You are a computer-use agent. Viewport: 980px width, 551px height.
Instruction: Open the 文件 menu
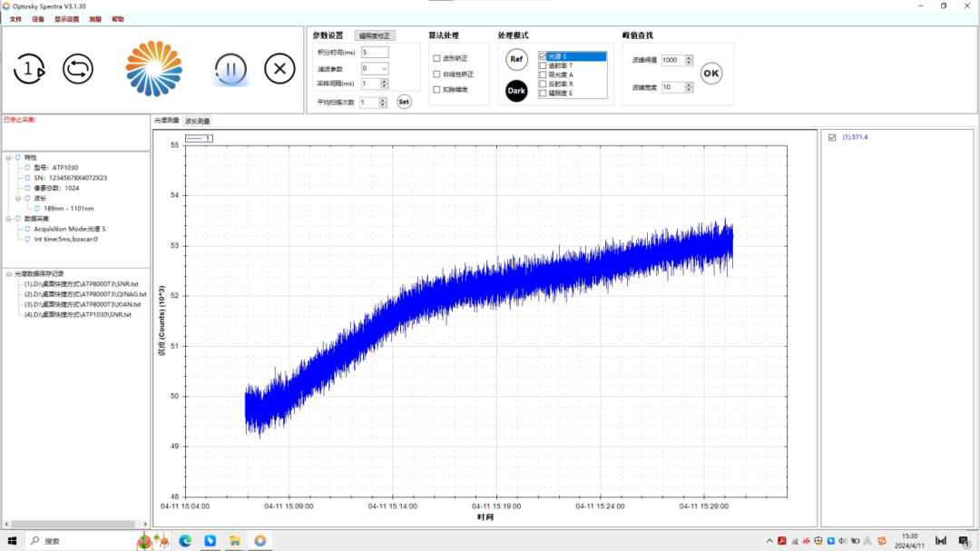click(15, 19)
